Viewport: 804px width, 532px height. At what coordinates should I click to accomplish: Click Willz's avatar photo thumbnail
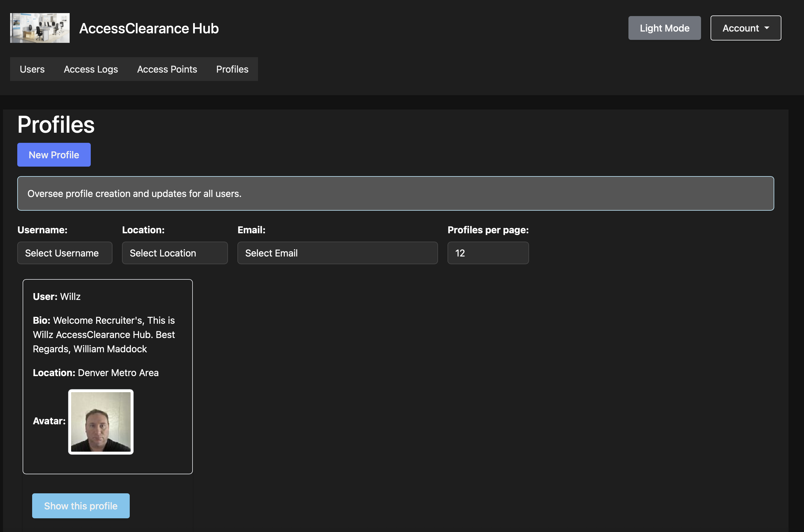pyautogui.click(x=101, y=422)
